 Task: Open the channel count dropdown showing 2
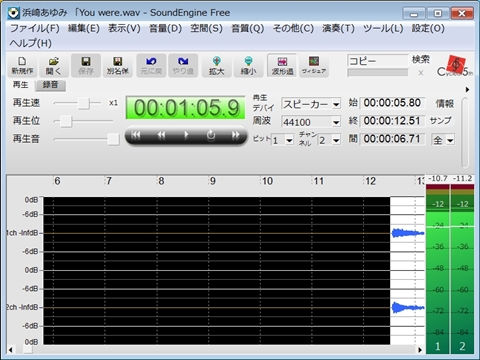[x=329, y=140]
